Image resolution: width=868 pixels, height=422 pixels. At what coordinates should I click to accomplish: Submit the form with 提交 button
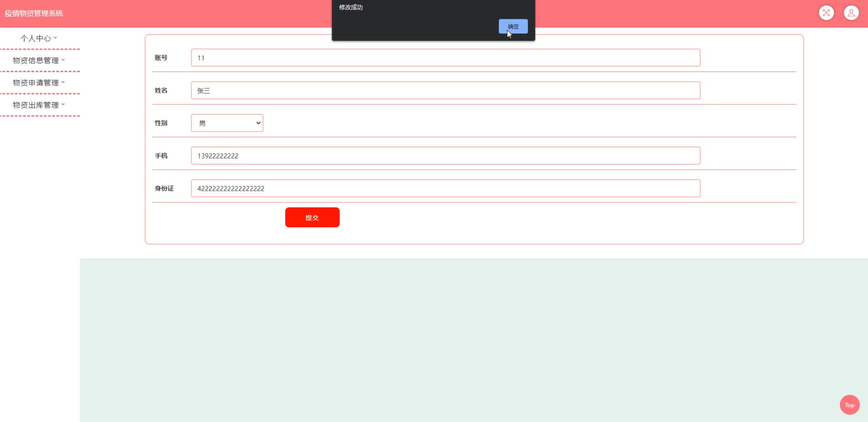tap(312, 217)
